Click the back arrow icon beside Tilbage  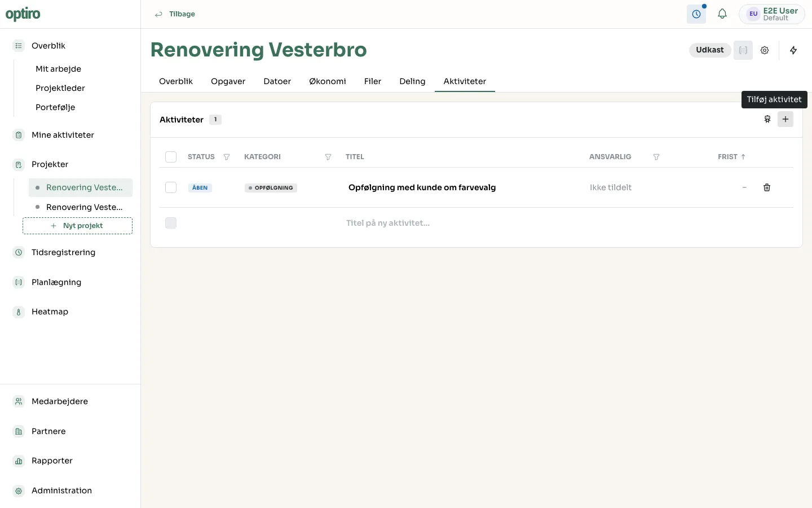(x=158, y=14)
